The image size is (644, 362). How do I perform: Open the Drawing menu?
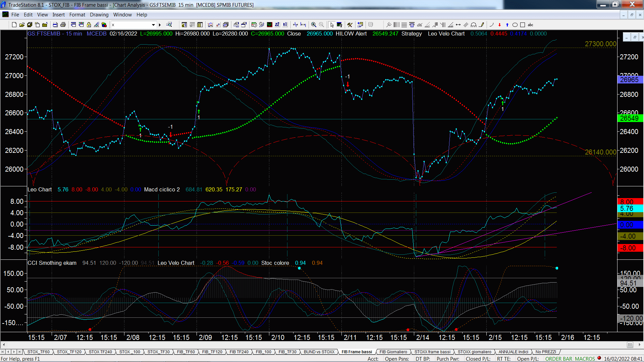pos(99,15)
